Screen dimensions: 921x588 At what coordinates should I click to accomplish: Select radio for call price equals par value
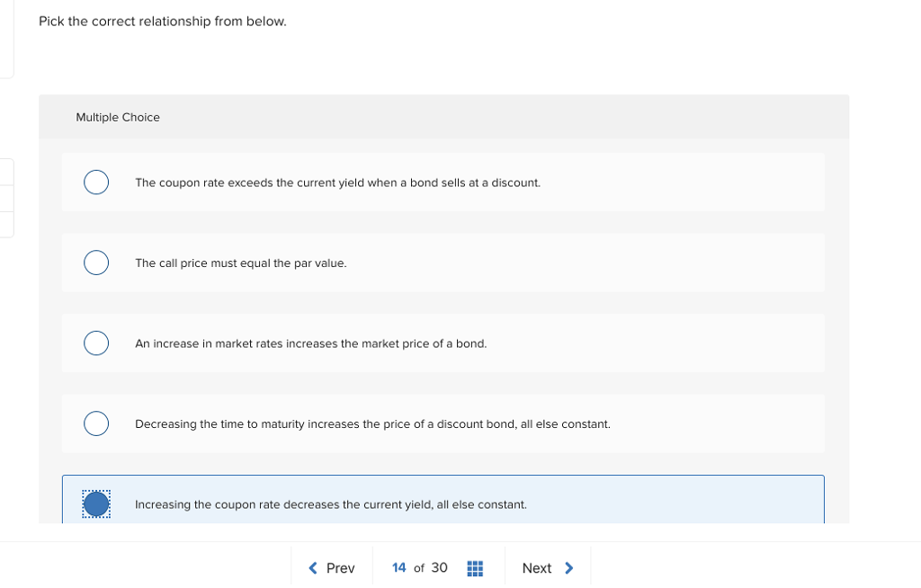(x=96, y=263)
